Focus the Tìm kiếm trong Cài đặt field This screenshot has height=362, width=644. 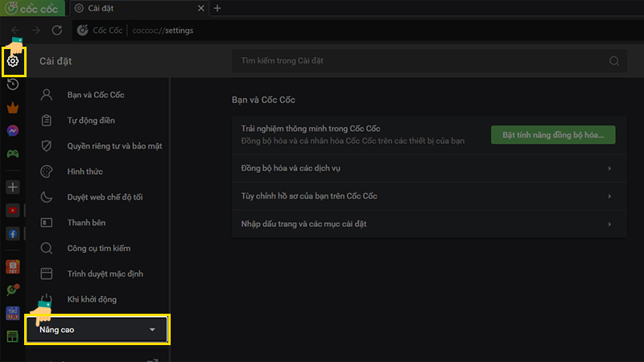pyautogui.click(x=429, y=61)
